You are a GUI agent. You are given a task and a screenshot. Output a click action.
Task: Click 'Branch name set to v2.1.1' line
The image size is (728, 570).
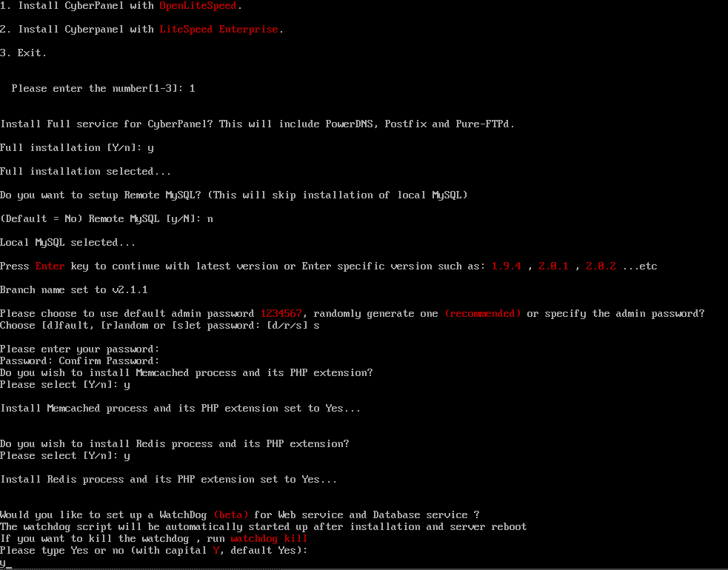pos(74,289)
